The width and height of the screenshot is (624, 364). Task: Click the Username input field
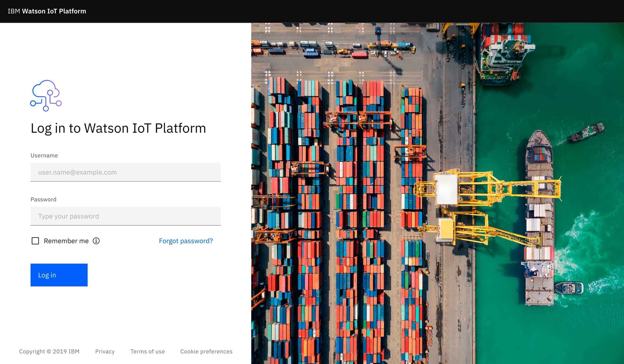tap(126, 172)
